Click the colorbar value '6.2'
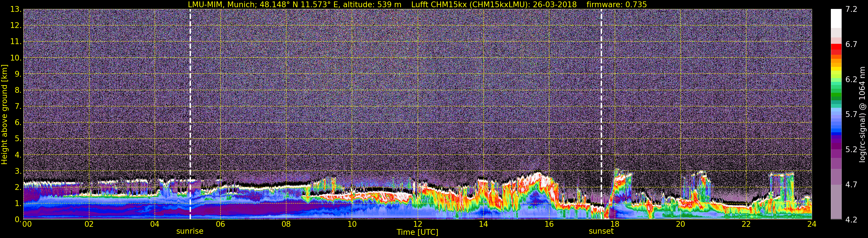This screenshot has width=868, height=238. (x=851, y=80)
